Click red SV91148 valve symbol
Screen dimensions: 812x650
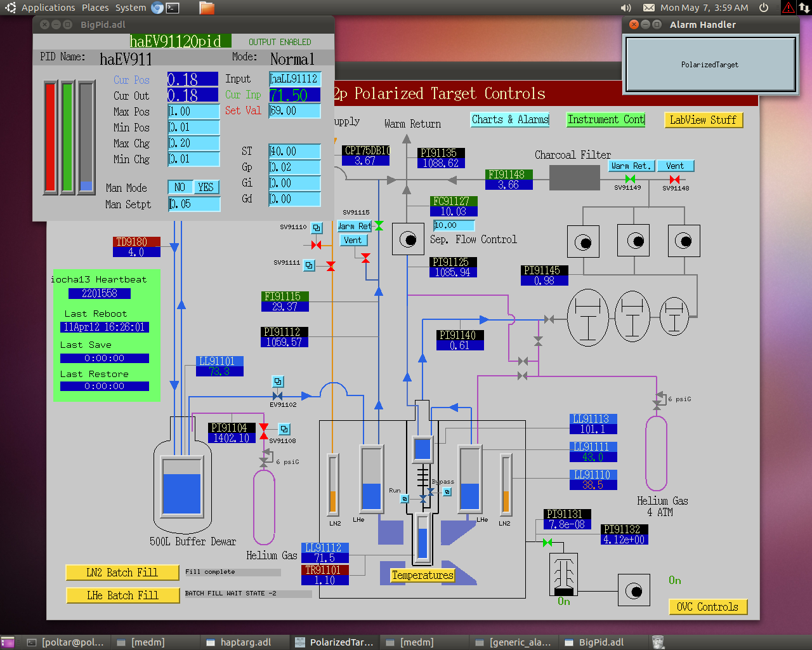coord(674,180)
